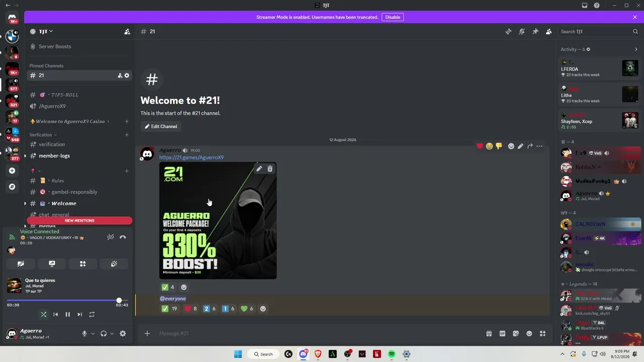The height and width of the screenshot is (362, 644).
Task: Click the Edit Channel button
Action: [x=161, y=126]
